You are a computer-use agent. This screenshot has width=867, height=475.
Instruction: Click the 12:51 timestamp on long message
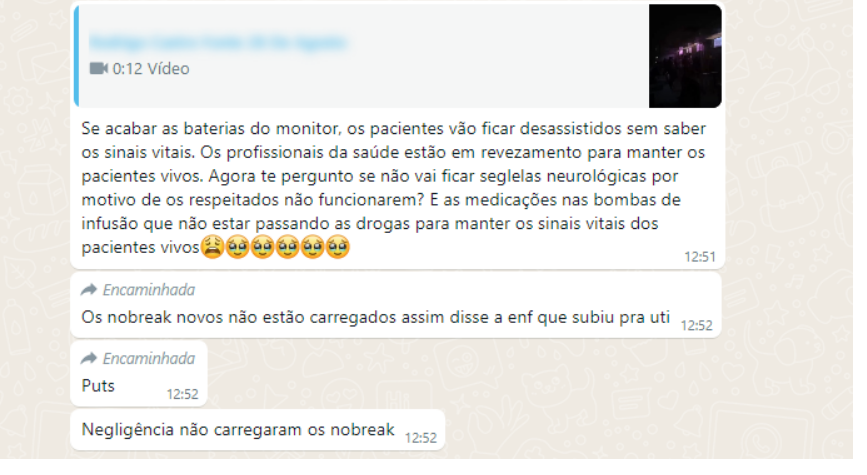point(699,257)
